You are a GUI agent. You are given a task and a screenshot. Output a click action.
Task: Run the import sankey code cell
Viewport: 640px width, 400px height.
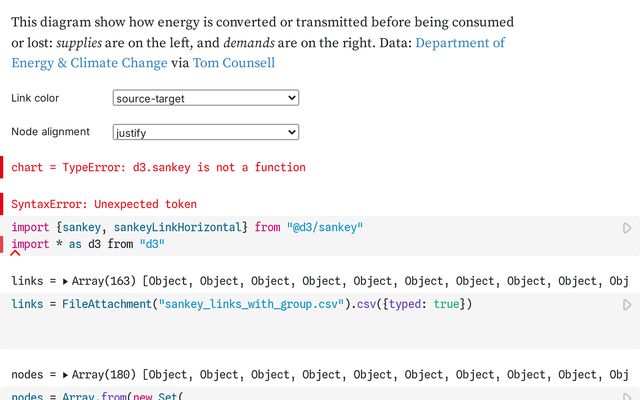point(627,229)
